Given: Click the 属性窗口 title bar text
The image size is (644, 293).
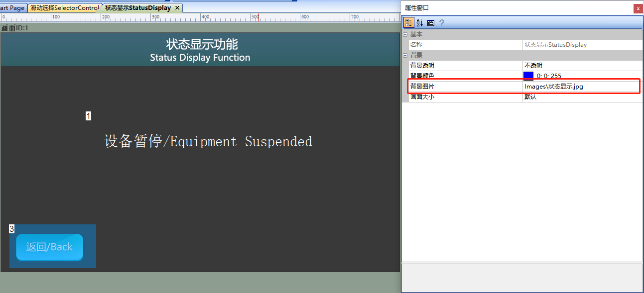Looking at the screenshot, I should coord(417,8).
